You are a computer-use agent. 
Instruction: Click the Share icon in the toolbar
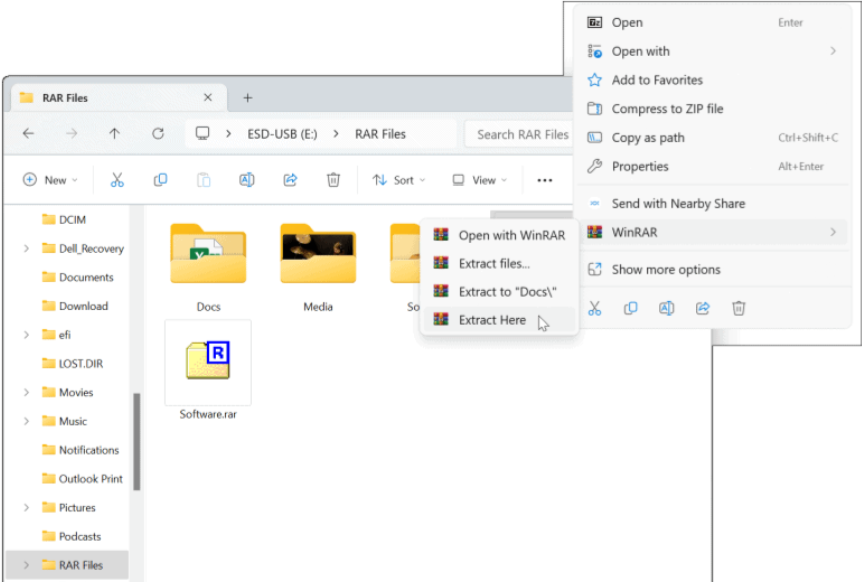coord(288,179)
